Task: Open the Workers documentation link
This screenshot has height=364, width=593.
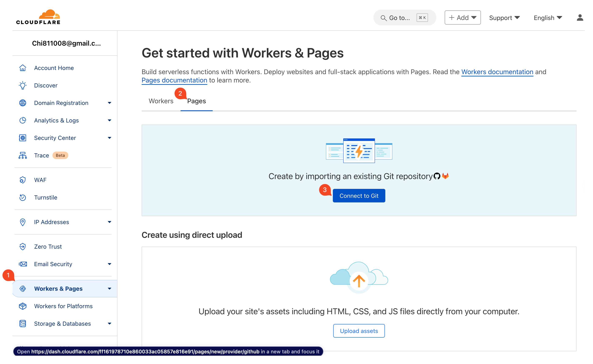Action: tap(497, 72)
